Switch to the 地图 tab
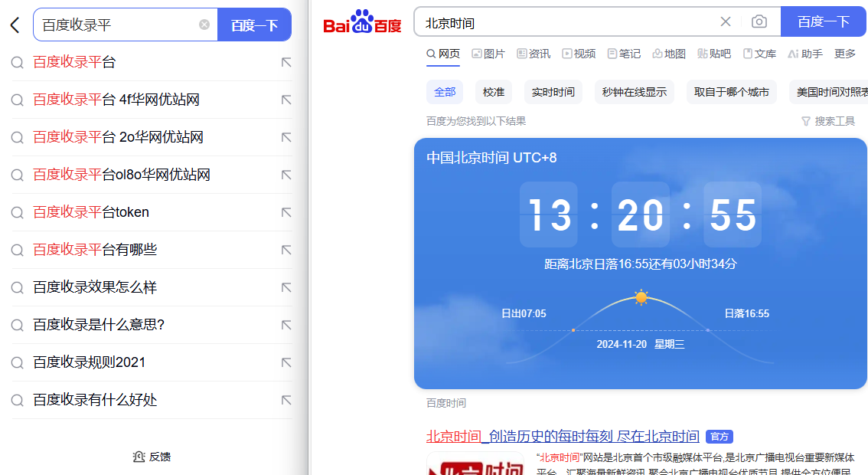The image size is (868, 475). (x=669, y=54)
